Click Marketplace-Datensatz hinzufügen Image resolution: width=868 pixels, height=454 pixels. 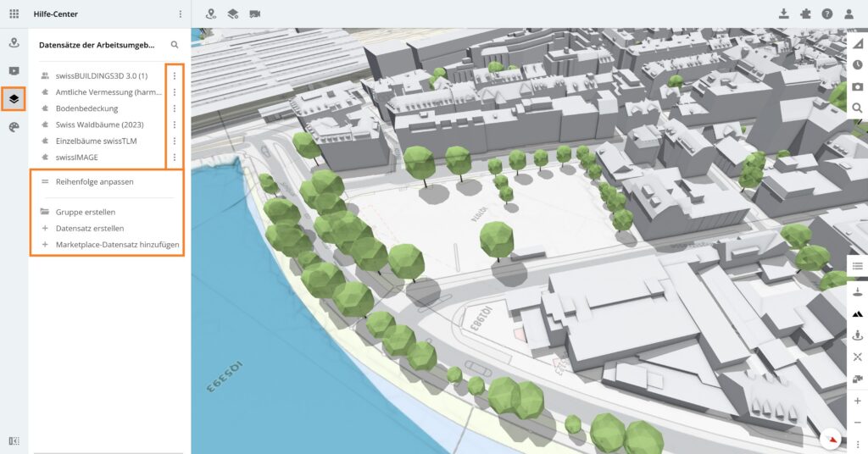117,245
